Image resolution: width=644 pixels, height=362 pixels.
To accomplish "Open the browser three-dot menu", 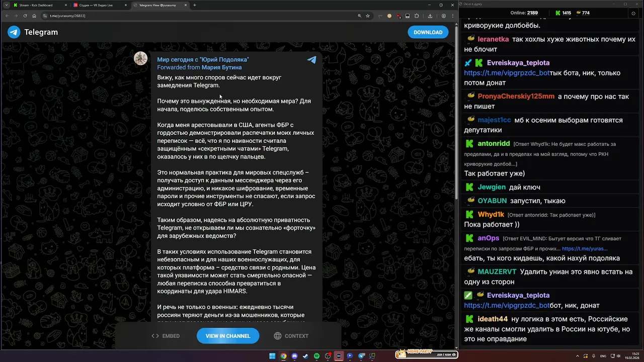I will (452, 16).
